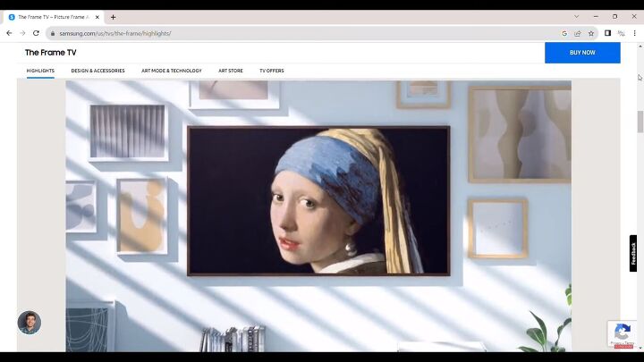Open the Art Store tab
The height and width of the screenshot is (362, 644).
pyautogui.click(x=231, y=71)
